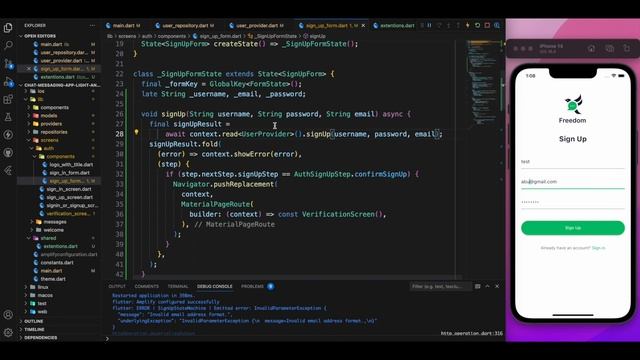Restart the debug session

(x=478, y=25)
